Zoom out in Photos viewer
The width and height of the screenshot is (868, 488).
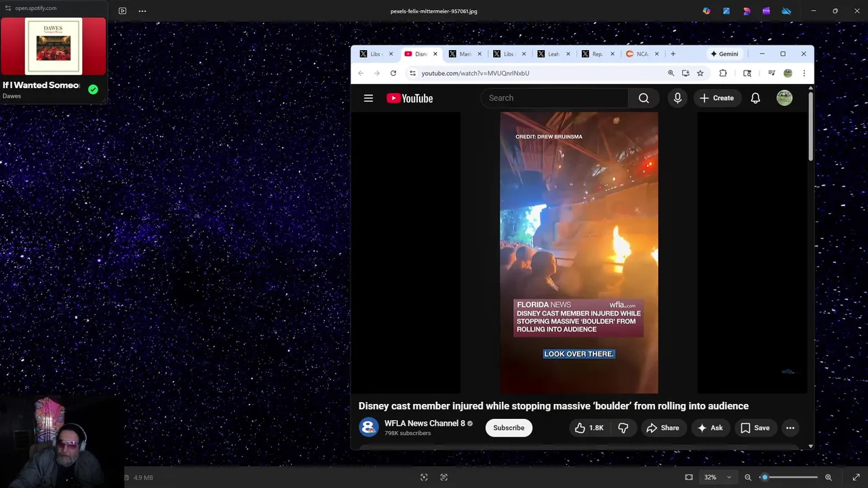point(748,477)
